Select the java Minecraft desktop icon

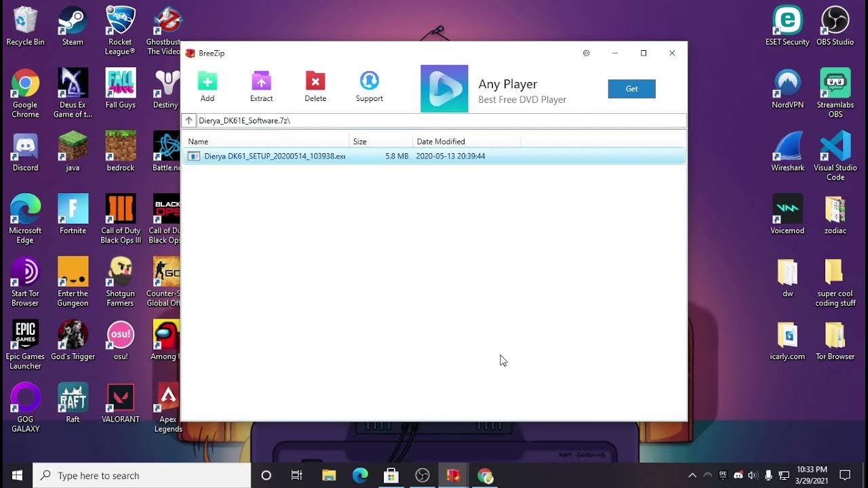tap(73, 152)
